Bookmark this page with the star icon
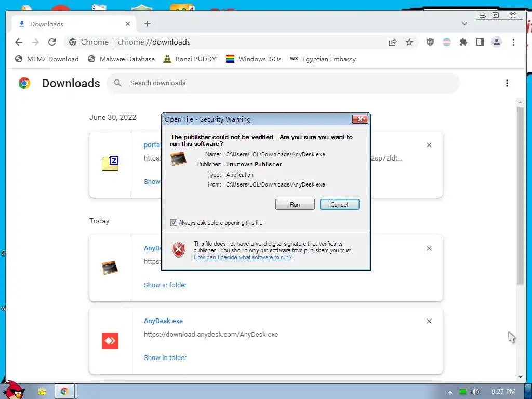Image resolution: width=532 pixels, height=399 pixels. (409, 42)
